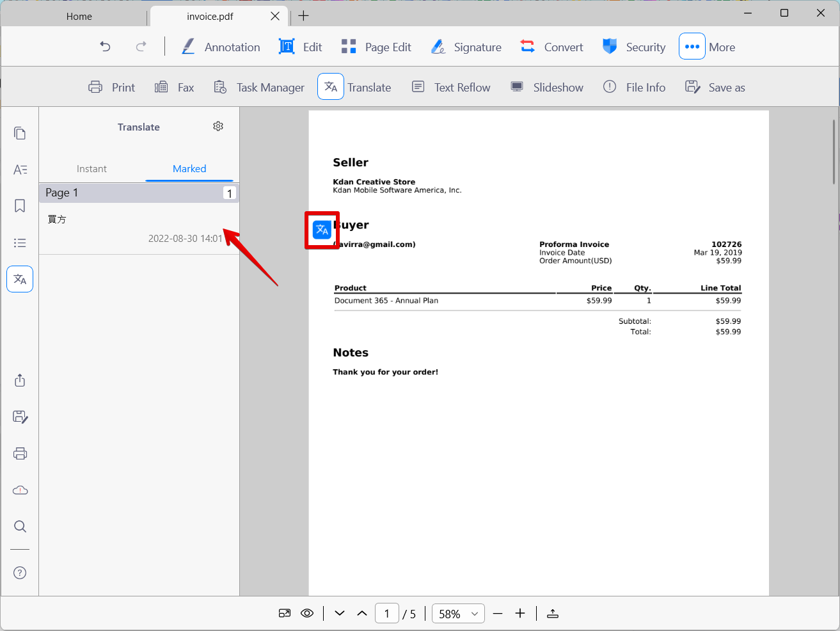Click the Fax option
This screenshot has height=631, width=840.
174,87
